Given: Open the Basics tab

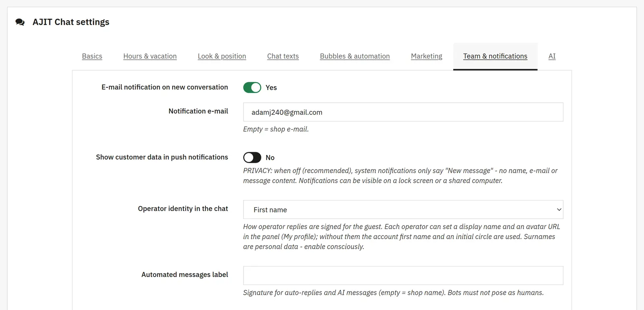Looking at the screenshot, I should (x=92, y=56).
